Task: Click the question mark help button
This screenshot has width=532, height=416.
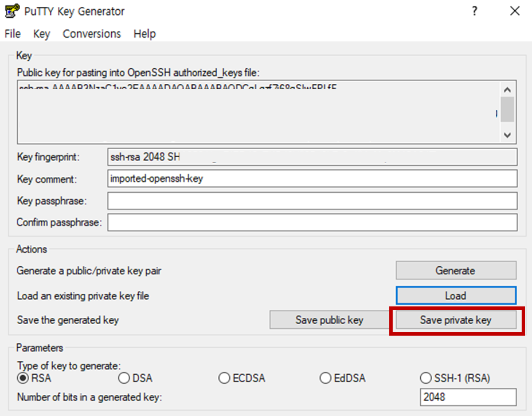Action: pos(475,11)
